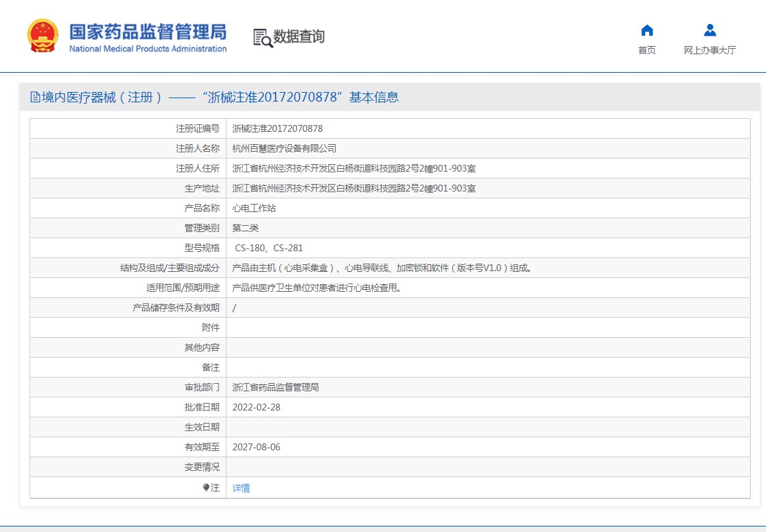Click the document icon before 境内医疗器械
Image resolution: width=766 pixels, height=532 pixels.
[35, 97]
